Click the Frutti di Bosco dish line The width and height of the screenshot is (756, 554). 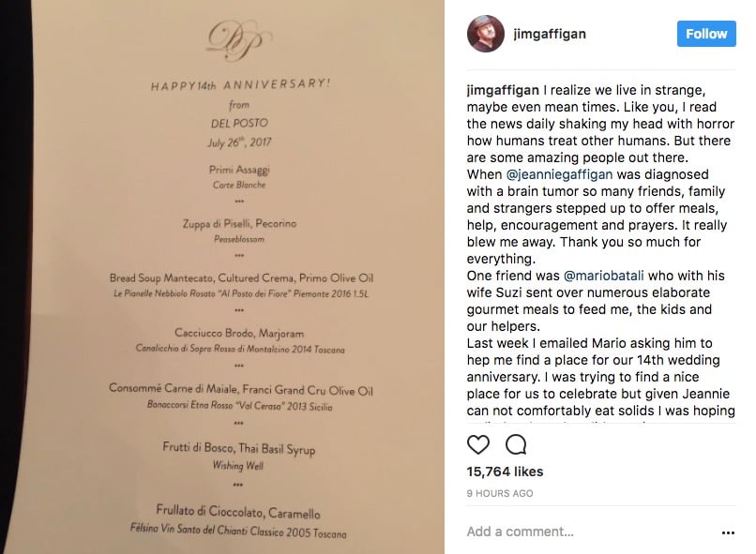[x=239, y=448]
